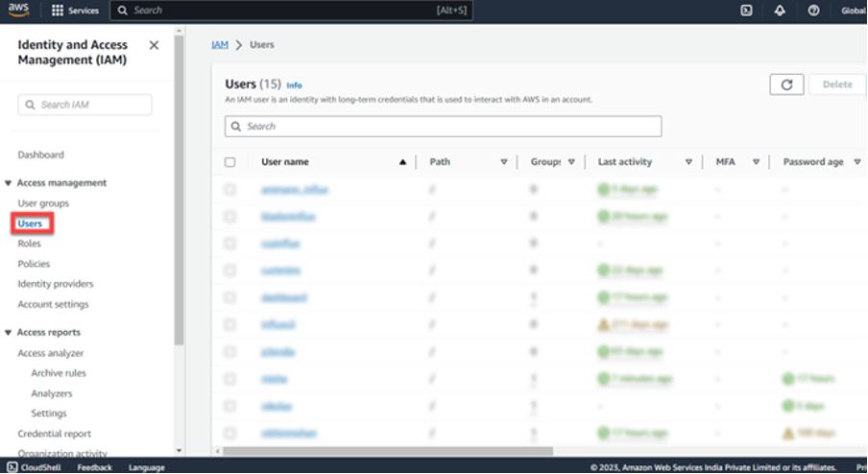Click the users table search field

443,126
